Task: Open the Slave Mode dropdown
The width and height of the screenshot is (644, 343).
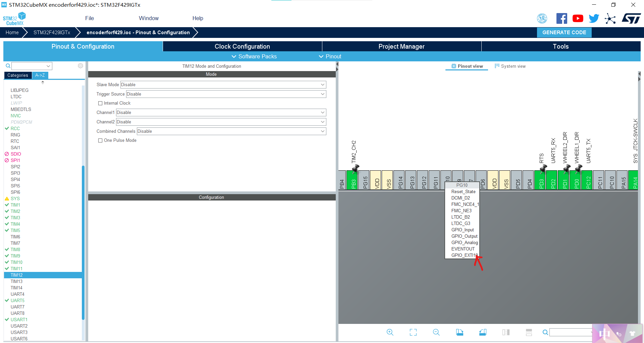Action: [x=223, y=84]
